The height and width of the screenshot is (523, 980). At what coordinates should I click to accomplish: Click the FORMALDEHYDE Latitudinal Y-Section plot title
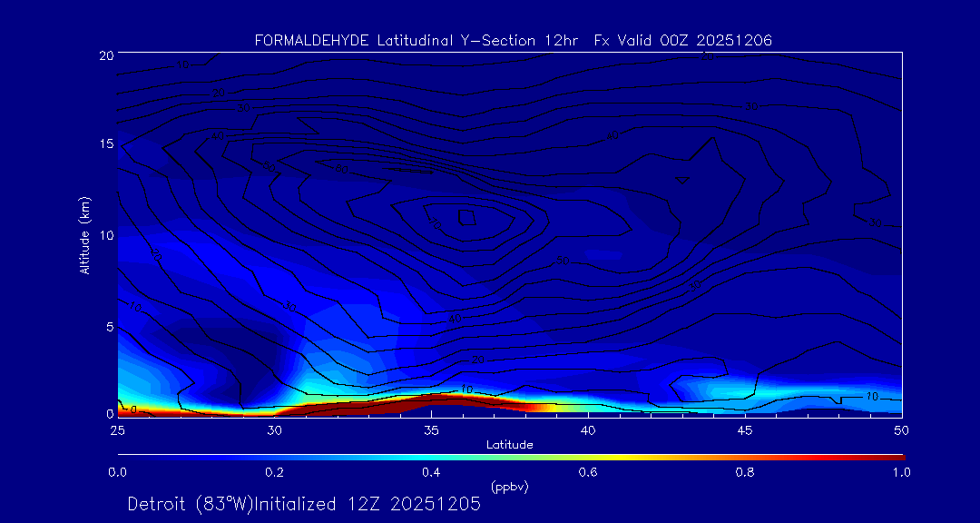(513, 41)
